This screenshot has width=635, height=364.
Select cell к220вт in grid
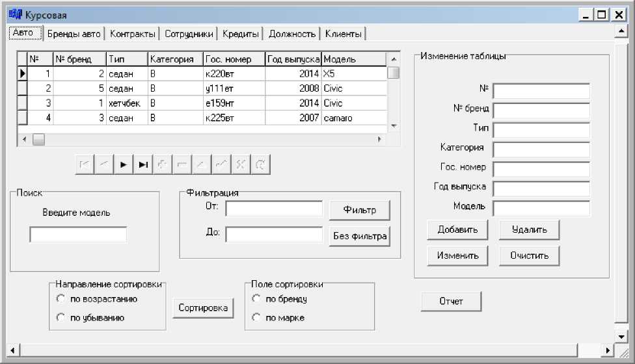(x=234, y=73)
